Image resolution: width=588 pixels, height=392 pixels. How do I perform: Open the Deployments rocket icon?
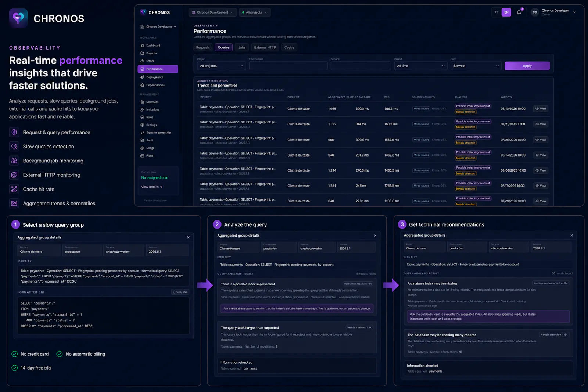pos(142,78)
